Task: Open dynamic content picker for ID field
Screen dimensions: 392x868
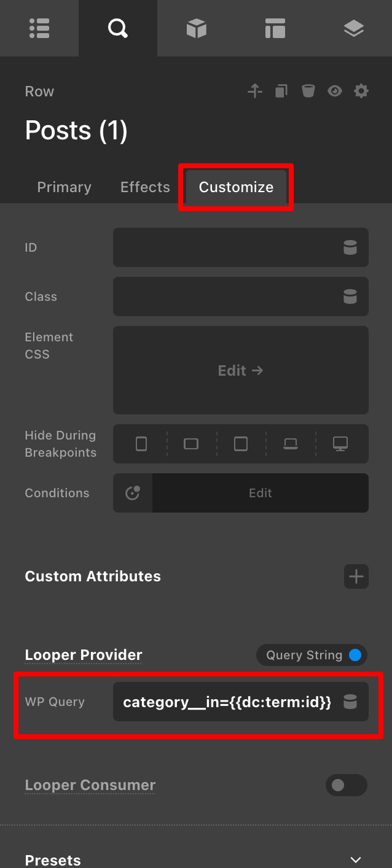Action: click(x=350, y=247)
